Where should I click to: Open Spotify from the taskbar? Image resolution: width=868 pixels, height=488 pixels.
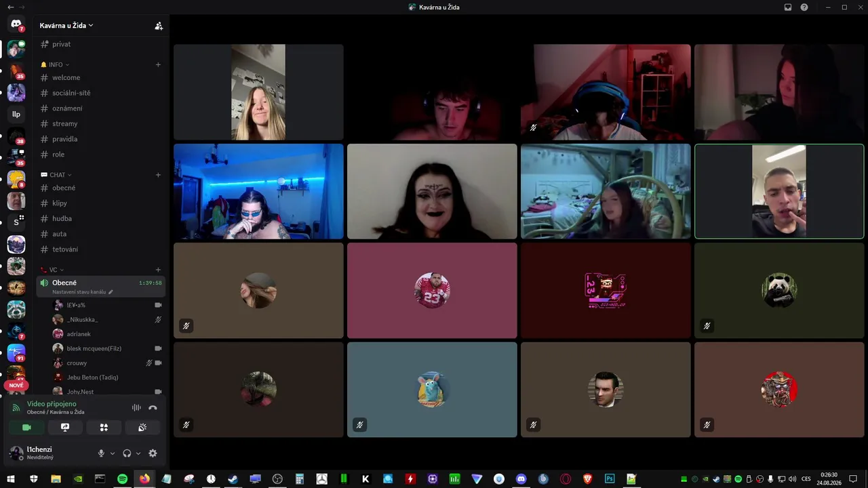tap(122, 479)
